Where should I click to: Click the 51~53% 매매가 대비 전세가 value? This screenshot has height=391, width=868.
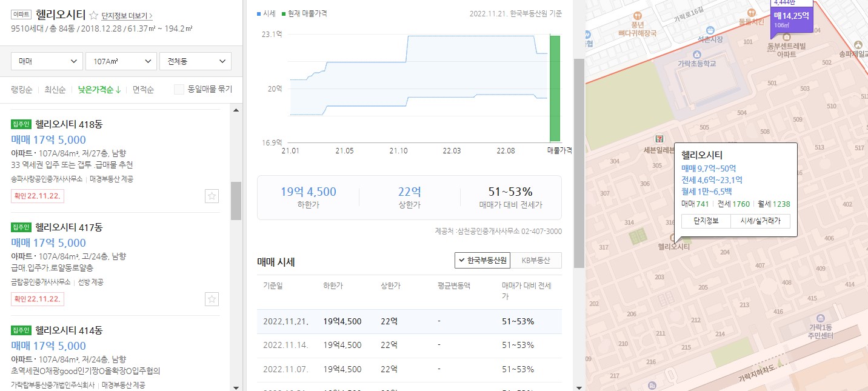510,192
